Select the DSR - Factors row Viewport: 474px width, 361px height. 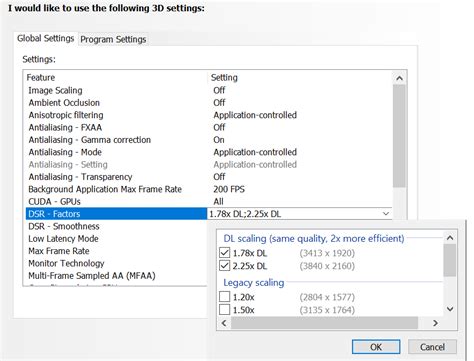coord(116,214)
